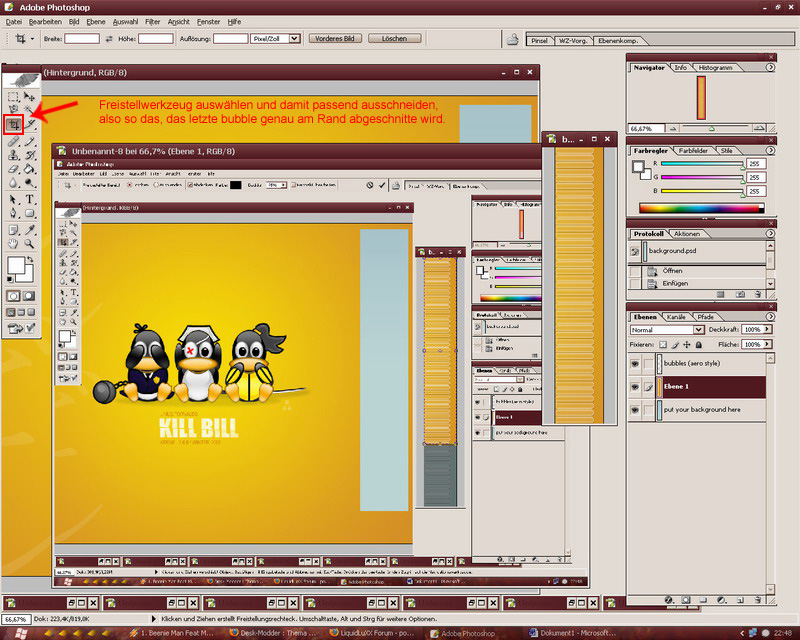Viewport: 800px width, 640px height.
Task: Select the Notes tool
Action: [13, 230]
